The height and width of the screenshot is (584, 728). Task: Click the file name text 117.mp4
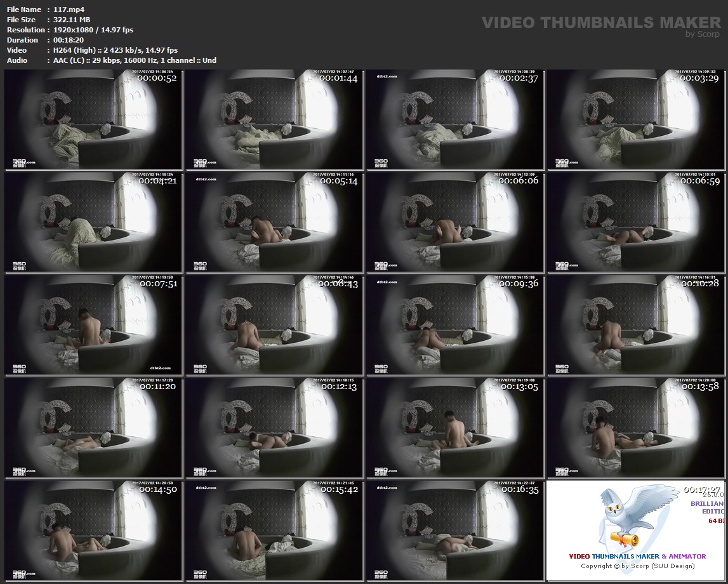[x=69, y=10]
